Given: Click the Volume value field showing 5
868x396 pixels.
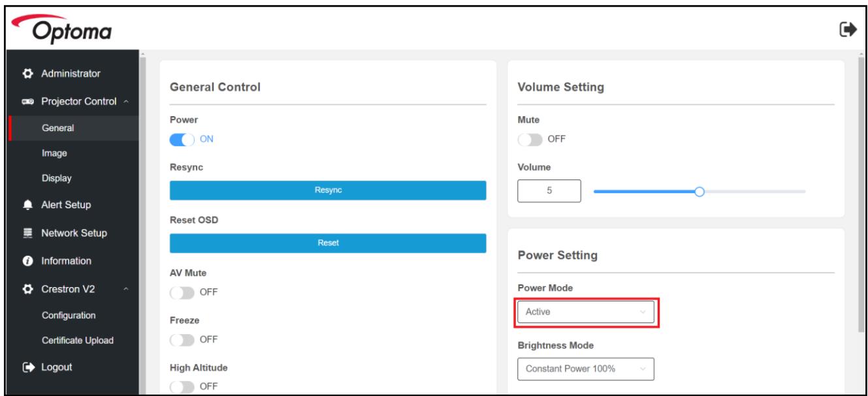Looking at the screenshot, I should point(549,192).
